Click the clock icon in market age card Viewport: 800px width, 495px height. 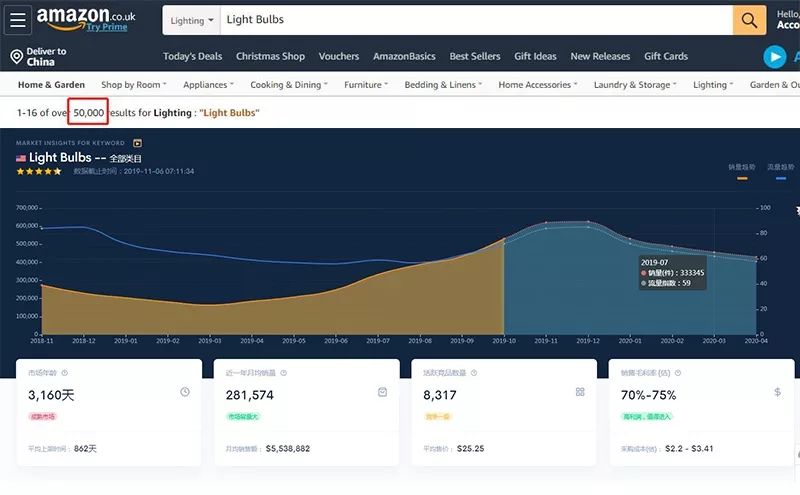click(185, 392)
